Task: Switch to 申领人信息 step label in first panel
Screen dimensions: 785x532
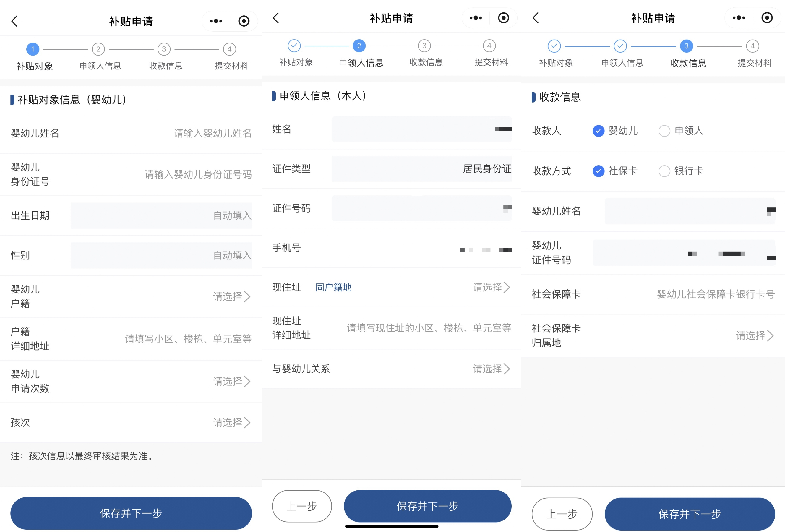Action: click(100, 66)
